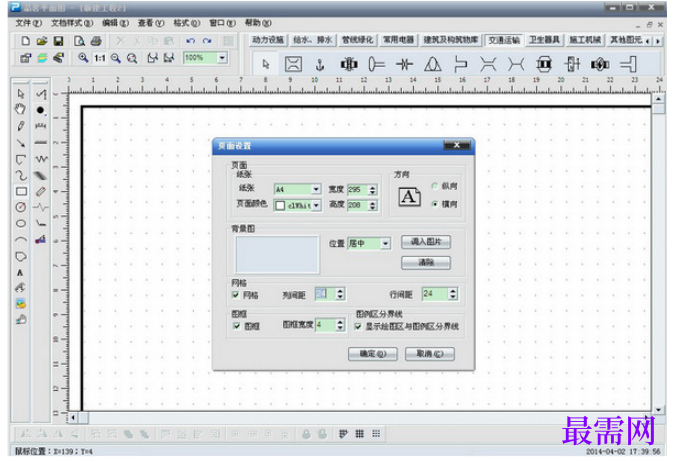Click the print icon in toolbar

96,41
